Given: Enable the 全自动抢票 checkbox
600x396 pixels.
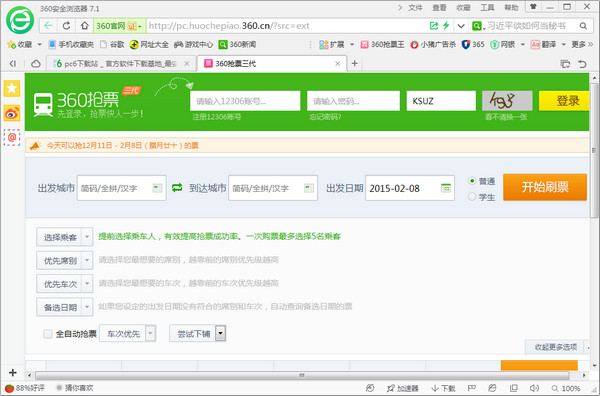Looking at the screenshot, I should (x=47, y=334).
